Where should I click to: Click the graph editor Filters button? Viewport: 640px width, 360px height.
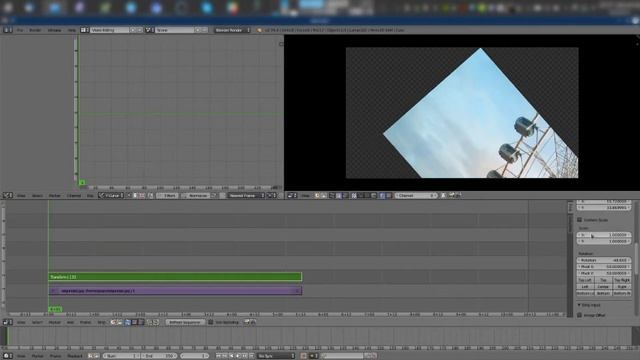pos(167,196)
